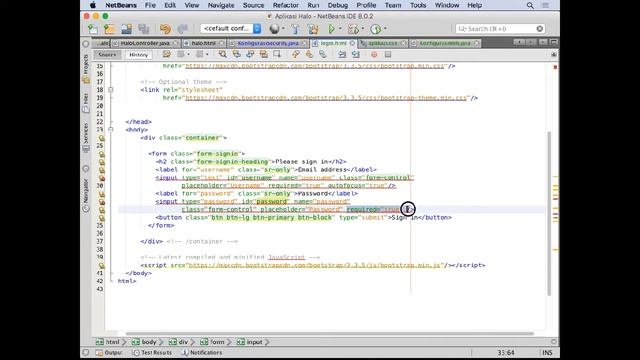The height and width of the screenshot is (360, 640).
Task: Click the red Start Macro Recording icon
Action: point(374,54)
